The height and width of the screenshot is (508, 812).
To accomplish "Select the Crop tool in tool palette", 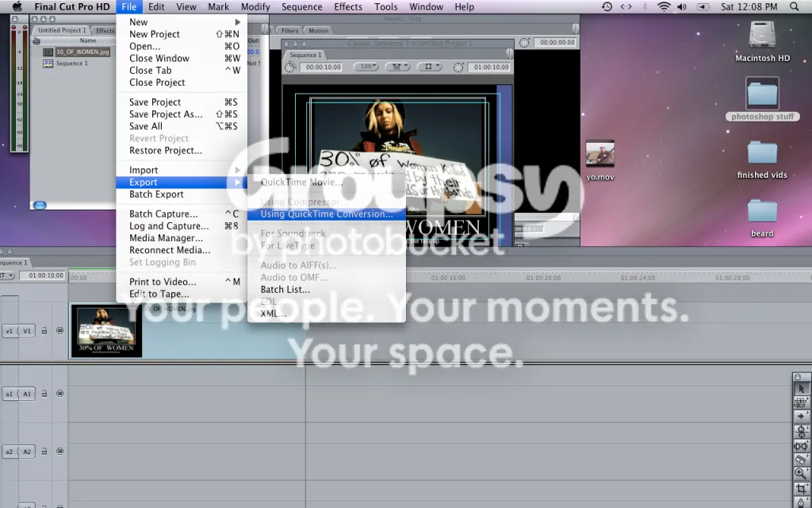I will 801,488.
